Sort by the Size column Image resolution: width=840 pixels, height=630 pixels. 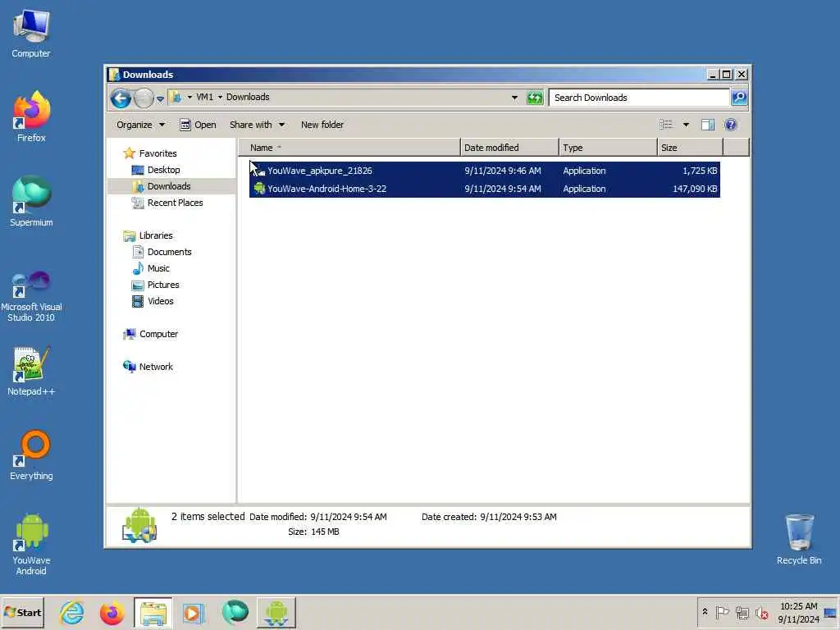click(x=690, y=148)
